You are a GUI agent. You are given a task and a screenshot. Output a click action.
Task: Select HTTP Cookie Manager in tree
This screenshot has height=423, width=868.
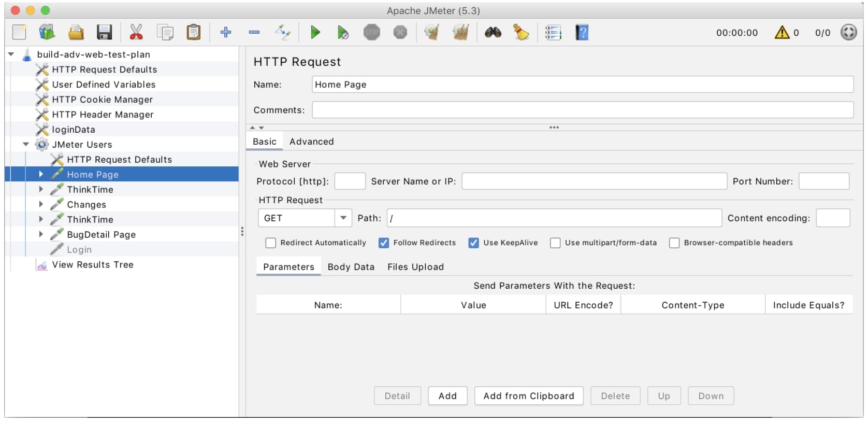[x=102, y=100]
